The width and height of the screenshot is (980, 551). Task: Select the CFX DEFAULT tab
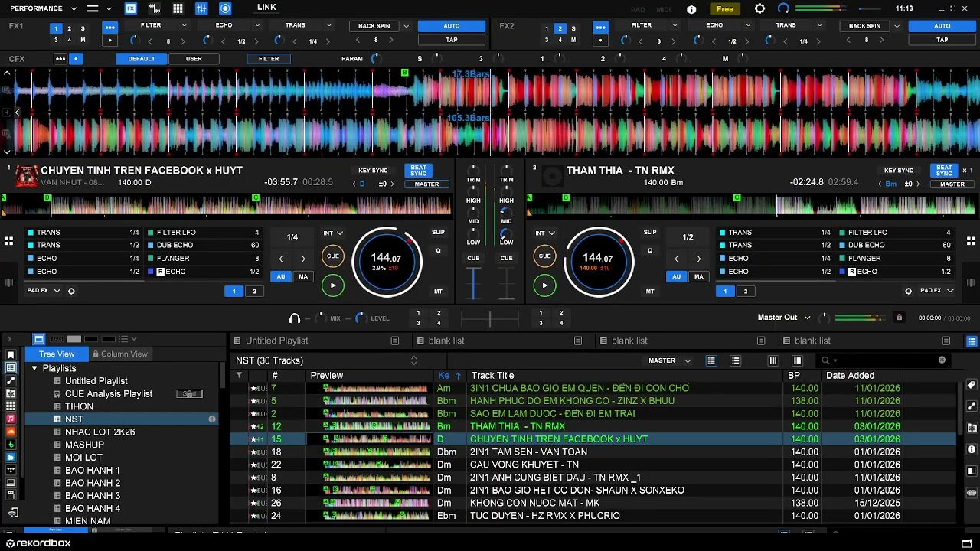coord(141,59)
